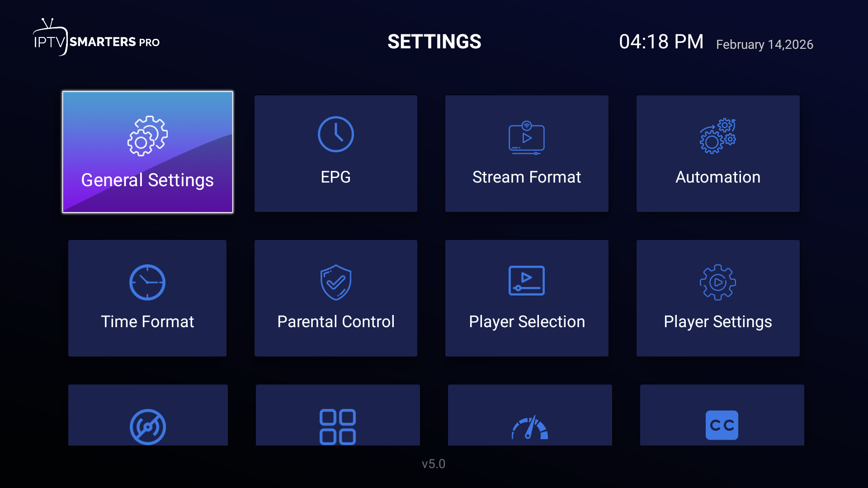
Task: Click the Time Format clock icon
Action: pyautogui.click(x=147, y=282)
